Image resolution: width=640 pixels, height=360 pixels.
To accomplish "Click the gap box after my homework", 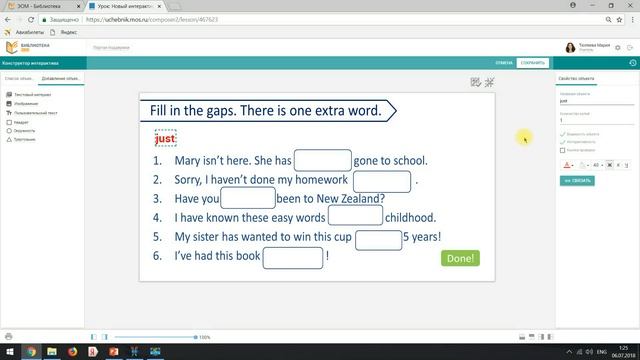I will pos(382,181).
